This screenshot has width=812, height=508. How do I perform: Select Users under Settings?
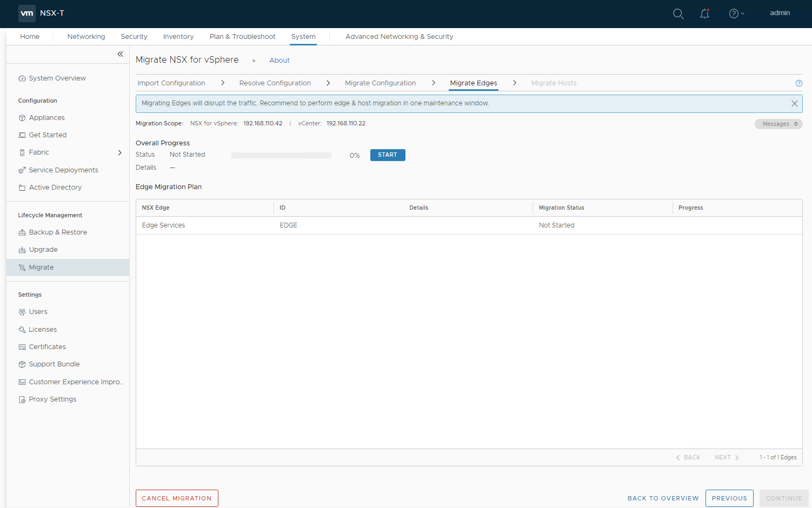38,311
